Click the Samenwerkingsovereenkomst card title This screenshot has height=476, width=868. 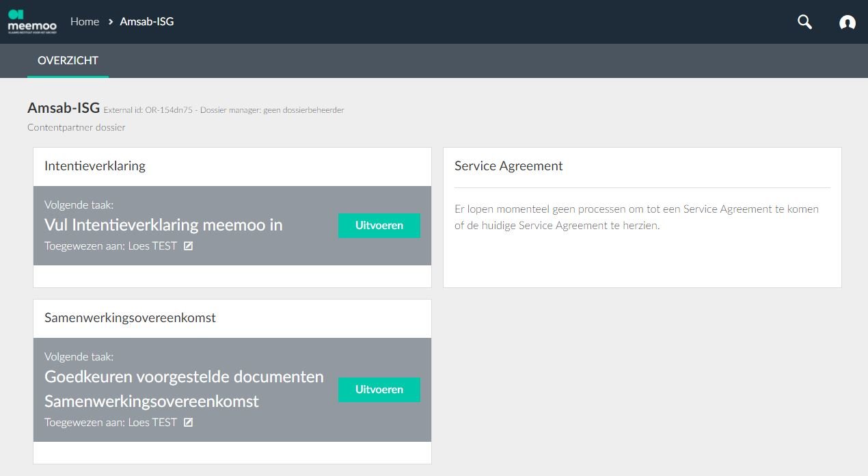tap(130, 318)
